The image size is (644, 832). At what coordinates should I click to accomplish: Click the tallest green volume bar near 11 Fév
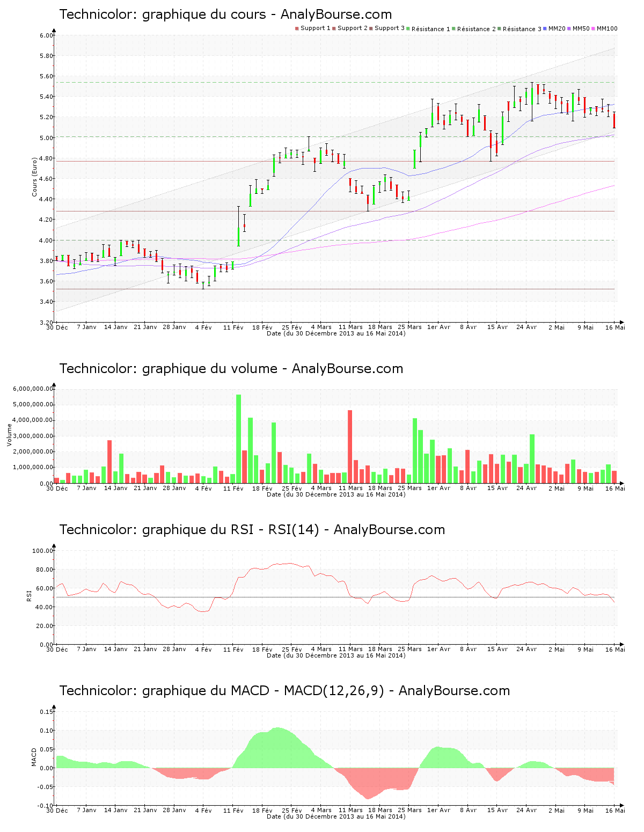pos(239,439)
